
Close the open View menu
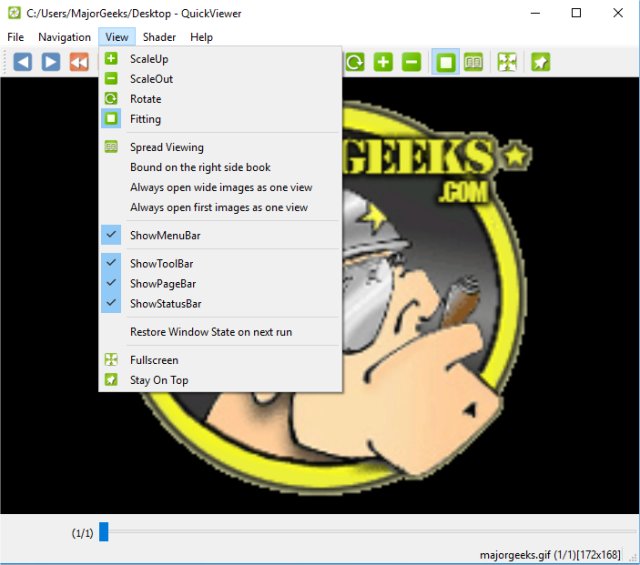117,37
